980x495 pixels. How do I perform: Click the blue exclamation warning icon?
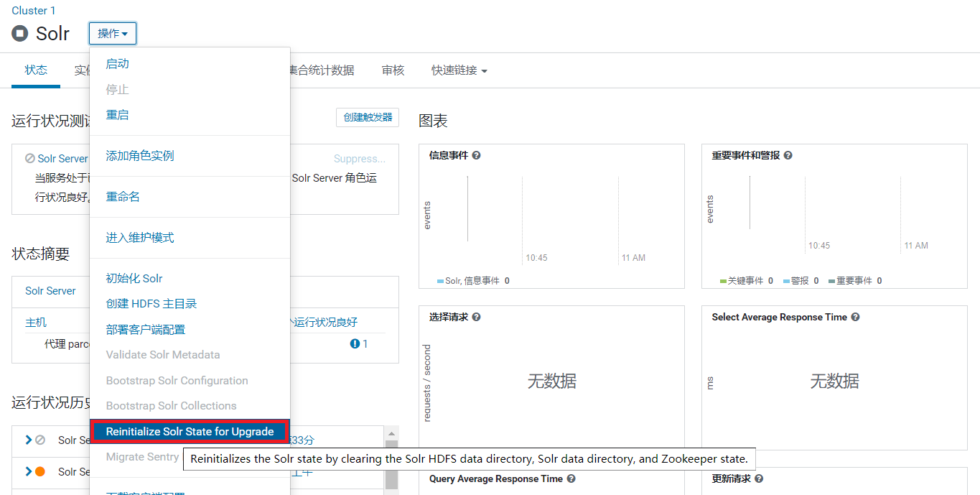coord(355,344)
